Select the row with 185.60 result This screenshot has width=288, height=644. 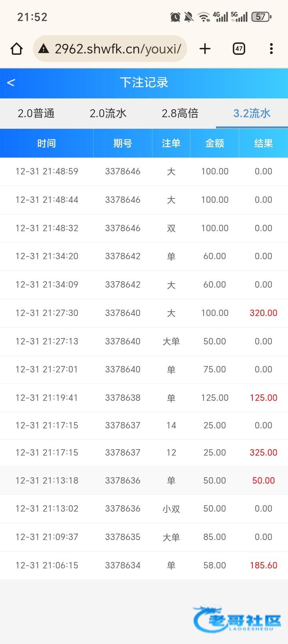144,565
